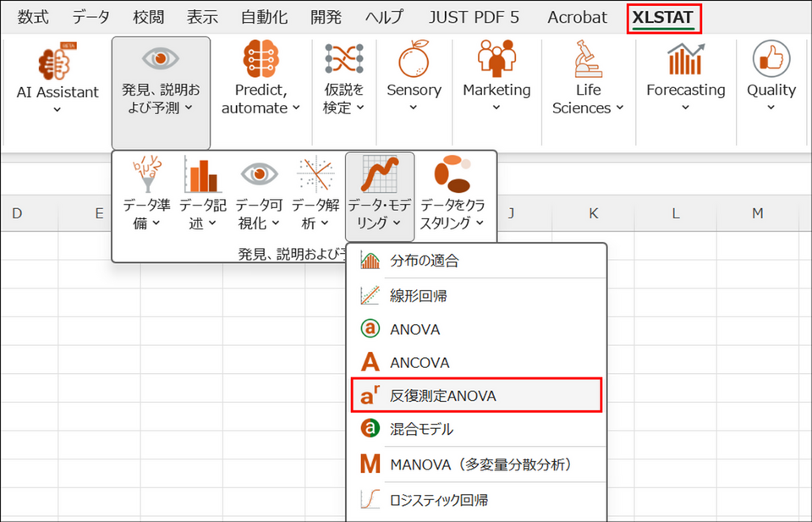Open the AI Assistant brain icon
The height and width of the screenshot is (522, 812).
click(58, 63)
